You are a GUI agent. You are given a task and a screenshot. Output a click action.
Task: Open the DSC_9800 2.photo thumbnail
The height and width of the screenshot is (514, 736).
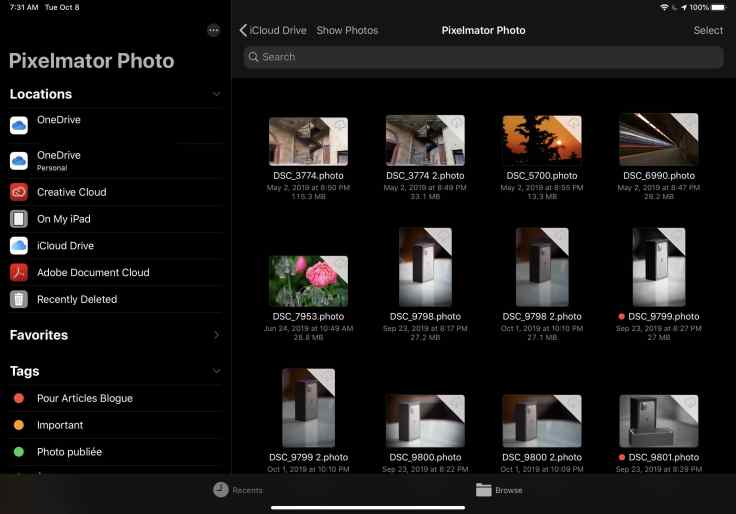point(542,421)
